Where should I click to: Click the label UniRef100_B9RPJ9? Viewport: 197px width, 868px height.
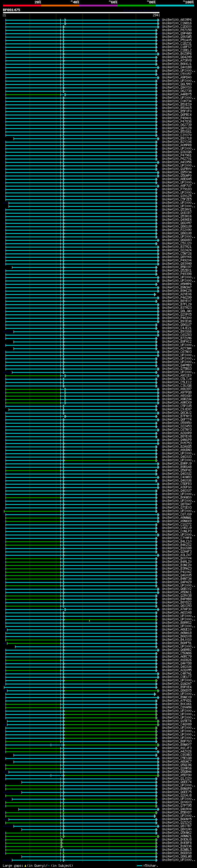click(177, 464)
